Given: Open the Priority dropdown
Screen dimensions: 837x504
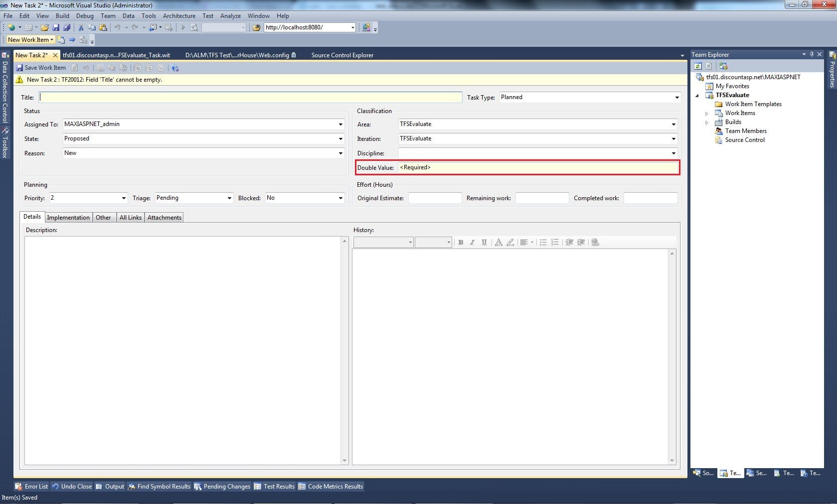Looking at the screenshot, I should point(124,198).
